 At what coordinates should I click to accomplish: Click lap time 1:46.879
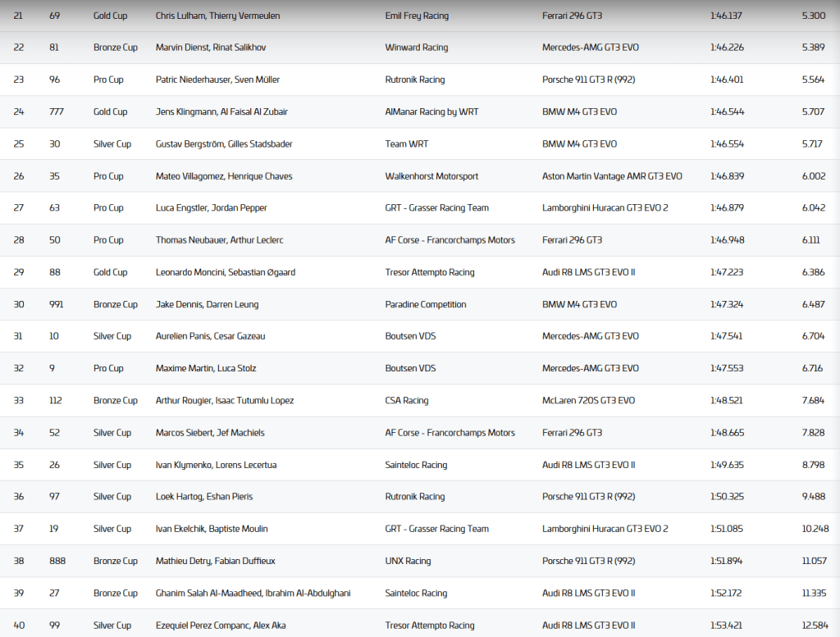[727, 207]
